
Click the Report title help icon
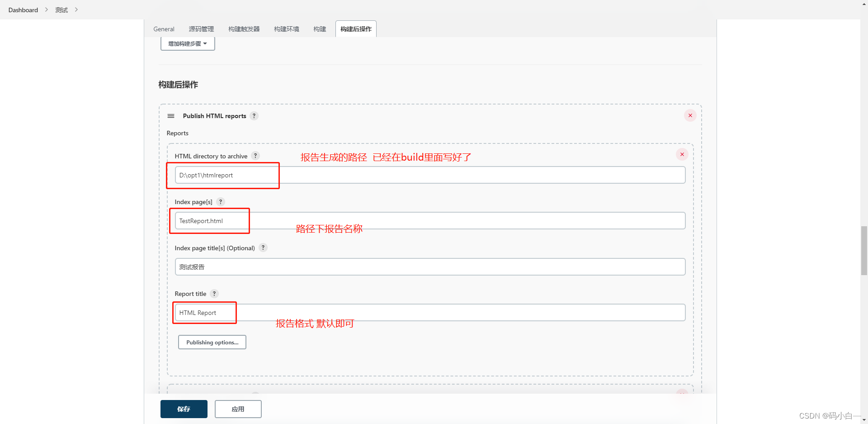[214, 293]
